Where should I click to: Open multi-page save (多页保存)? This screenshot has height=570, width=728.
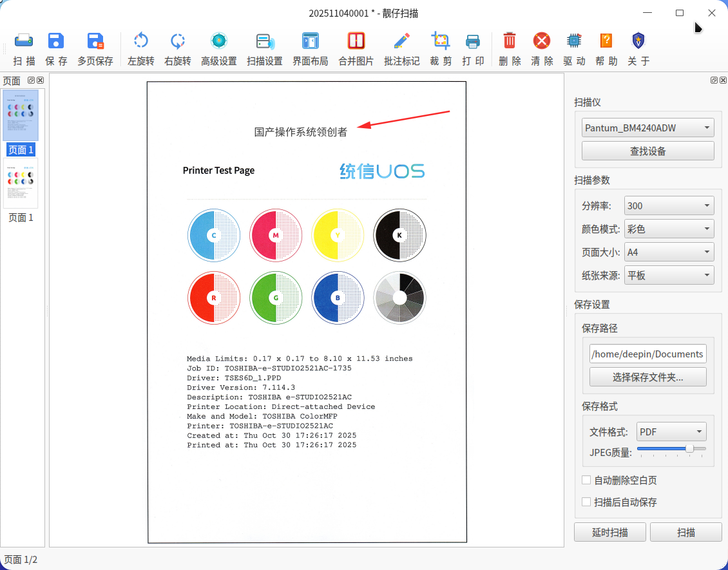coord(95,49)
